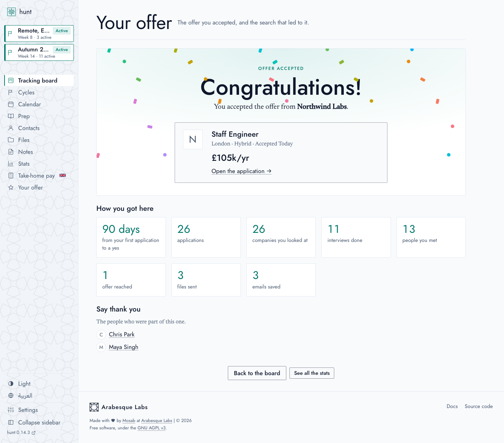Click the hunt logo icon
This screenshot has width=504, height=443.
click(12, 12)
